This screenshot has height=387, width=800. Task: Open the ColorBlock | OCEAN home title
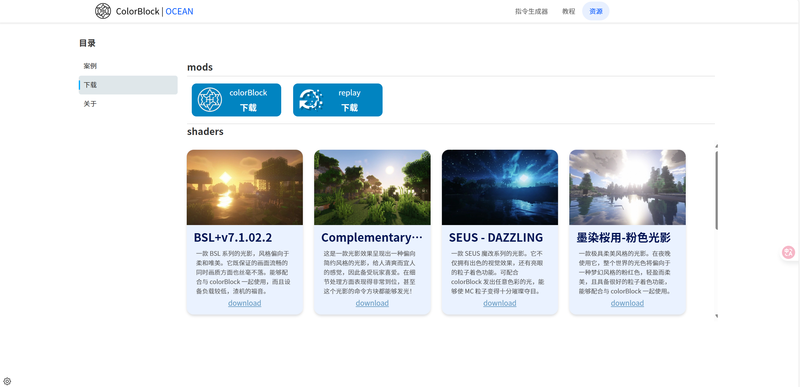[x=155, y=11]
